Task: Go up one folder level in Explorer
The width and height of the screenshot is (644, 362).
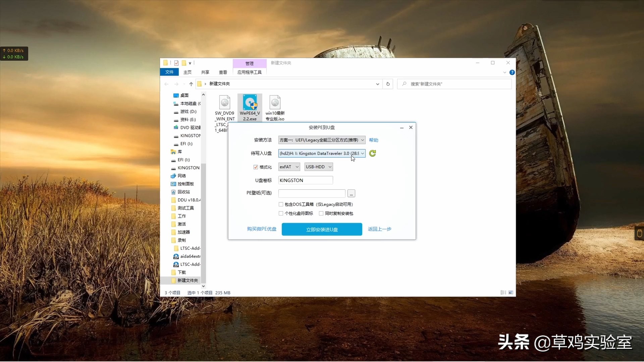Action: click(x=191, y=84)
